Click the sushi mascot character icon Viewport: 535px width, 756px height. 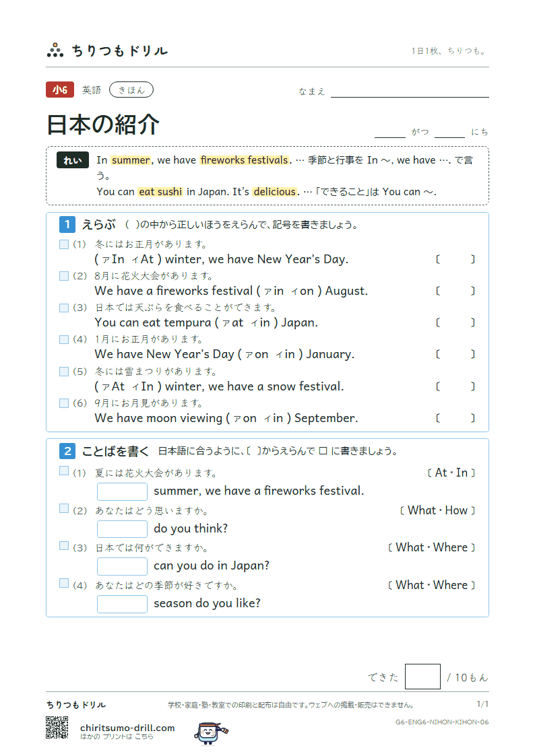click(x=211, y=733)
